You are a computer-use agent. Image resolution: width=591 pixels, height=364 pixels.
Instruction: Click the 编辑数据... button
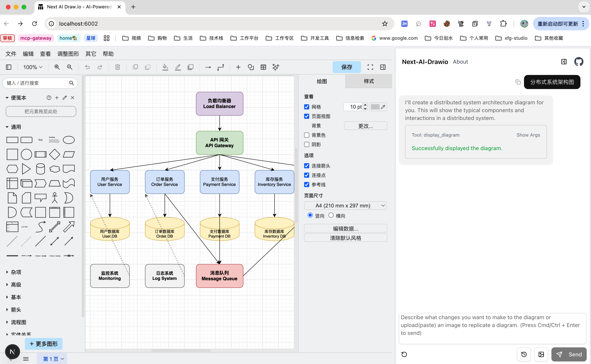pyautogui.click(x=345, y=228)
